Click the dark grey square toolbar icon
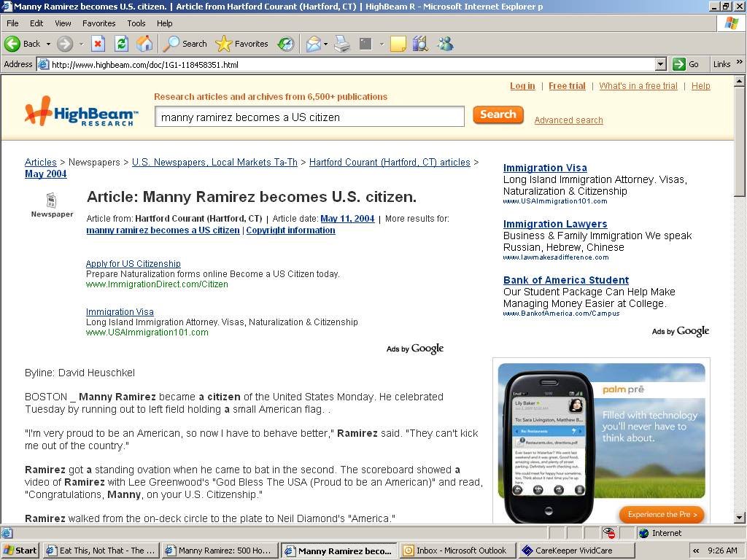Viewport: 747px width, 560px height. [365, 44]
